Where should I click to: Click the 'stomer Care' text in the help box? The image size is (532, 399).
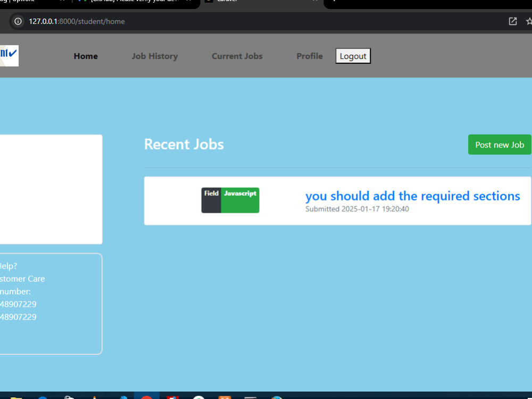point(22,279)
